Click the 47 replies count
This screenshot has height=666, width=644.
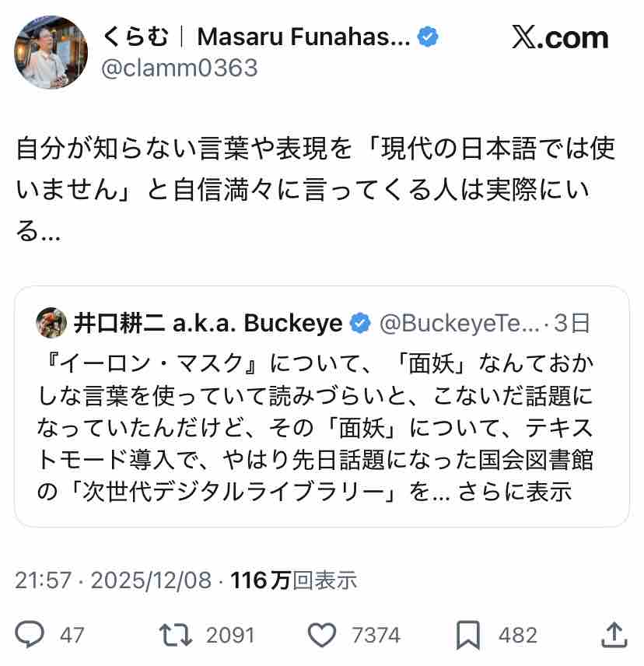[x=72, y=636]
